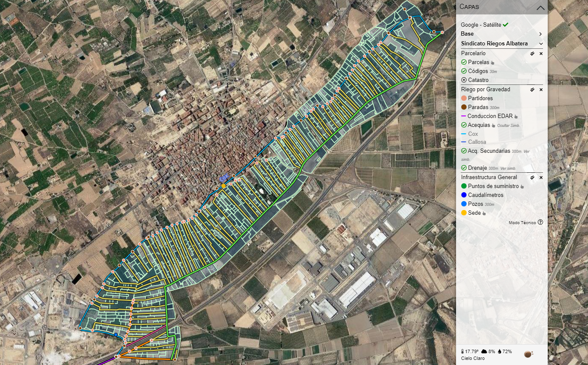
Task: Toggle Caudalímetros blue layer dot
Action: (464, 195)
